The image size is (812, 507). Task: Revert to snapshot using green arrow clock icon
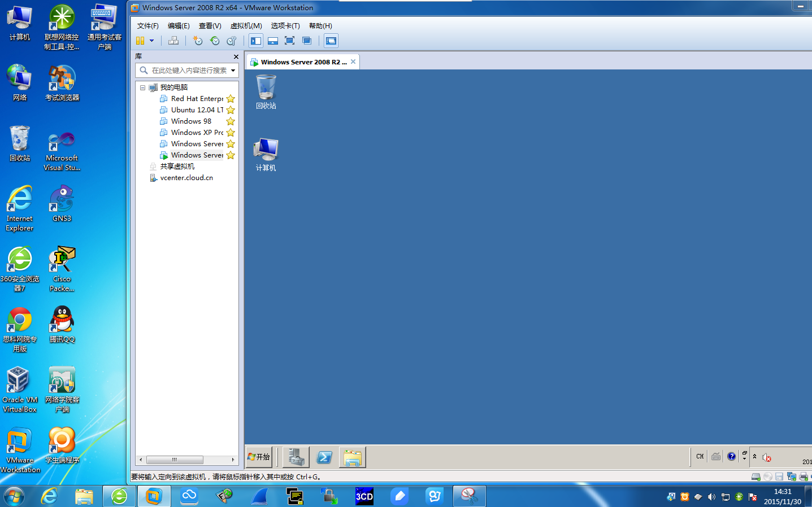point(215,41)
